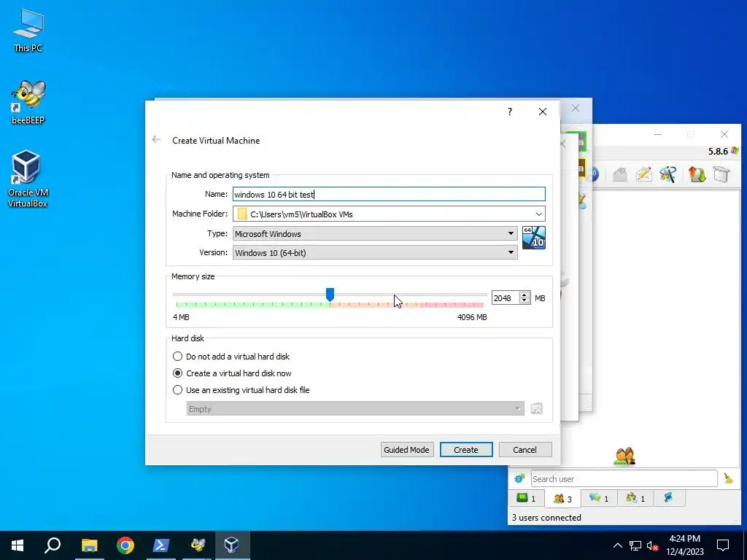Click the beeBEEP version 5.8.6 text
This screenshot has height=560, width=747.
pyautogui.click(x=718, y=152)
